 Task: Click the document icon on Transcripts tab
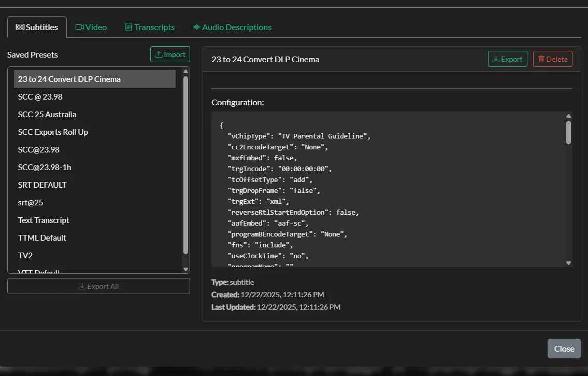coord(128,27)
